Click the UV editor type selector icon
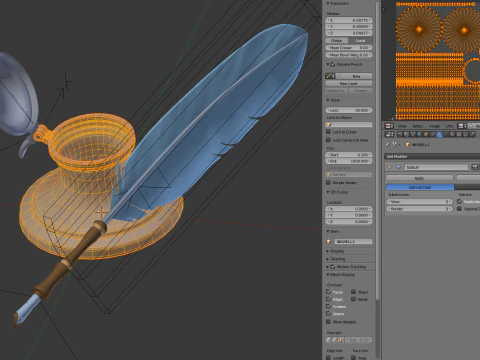 [389, 126]
